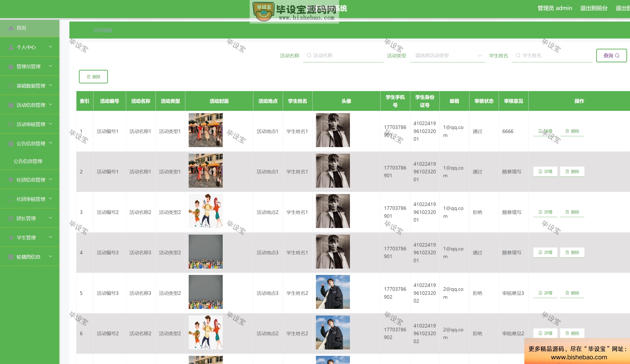
Task: Click the trash icon on the top 删除 button
Action: 88,77
